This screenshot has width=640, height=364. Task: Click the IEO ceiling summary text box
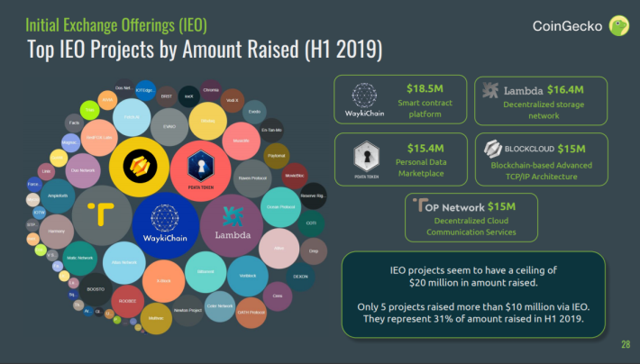click(473, 295)
